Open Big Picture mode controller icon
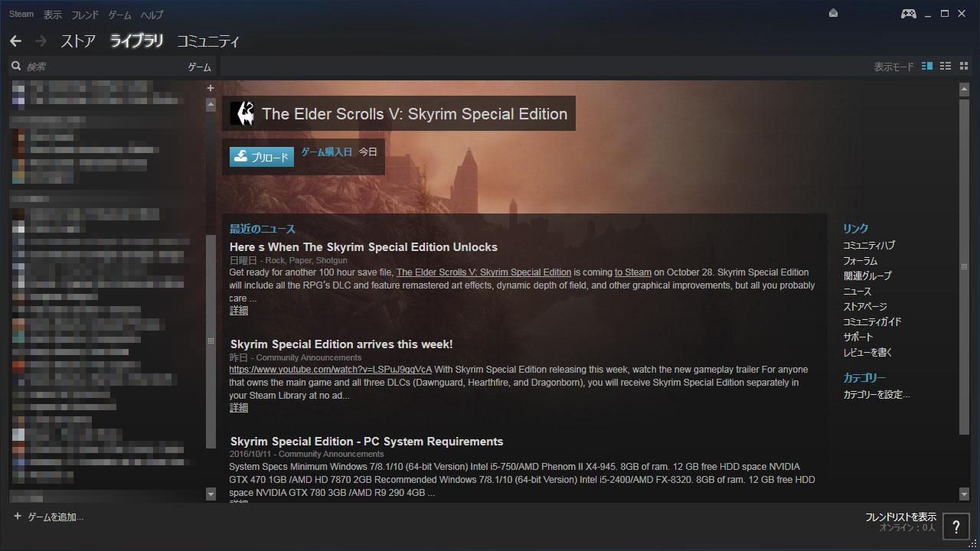This screenshot has height=551, width=980. coord(908,14)
